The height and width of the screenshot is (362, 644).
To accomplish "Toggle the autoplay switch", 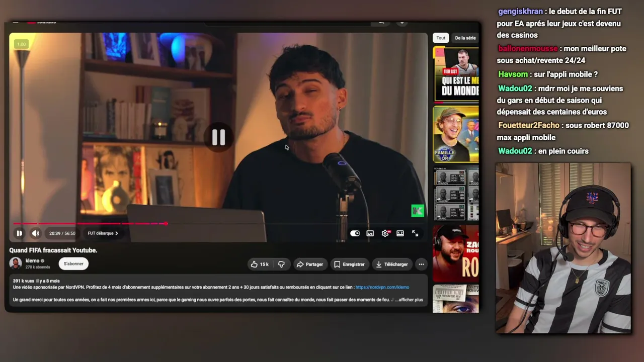I will point(355,233).
